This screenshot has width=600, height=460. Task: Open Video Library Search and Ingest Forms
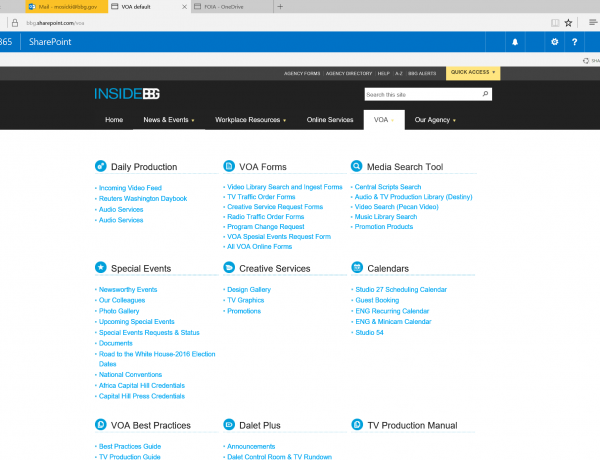[x=285, y=187]
